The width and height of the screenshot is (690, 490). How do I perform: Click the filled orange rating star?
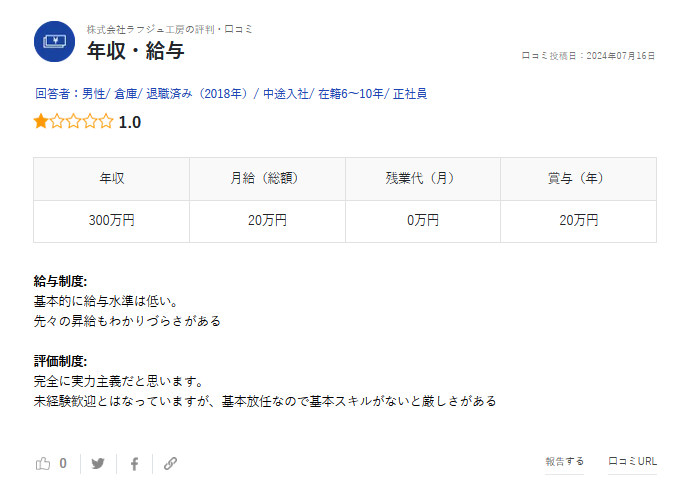(x=41, y=122)
